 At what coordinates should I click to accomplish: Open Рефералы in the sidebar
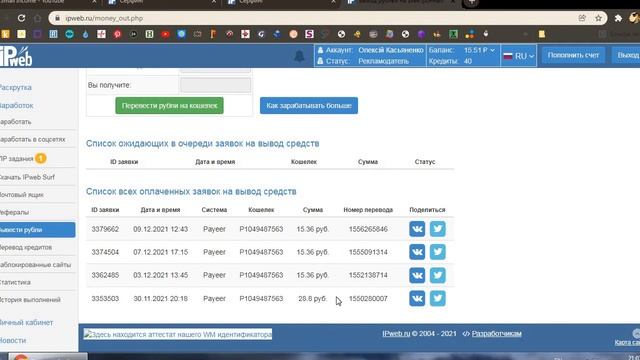[15, 212]
